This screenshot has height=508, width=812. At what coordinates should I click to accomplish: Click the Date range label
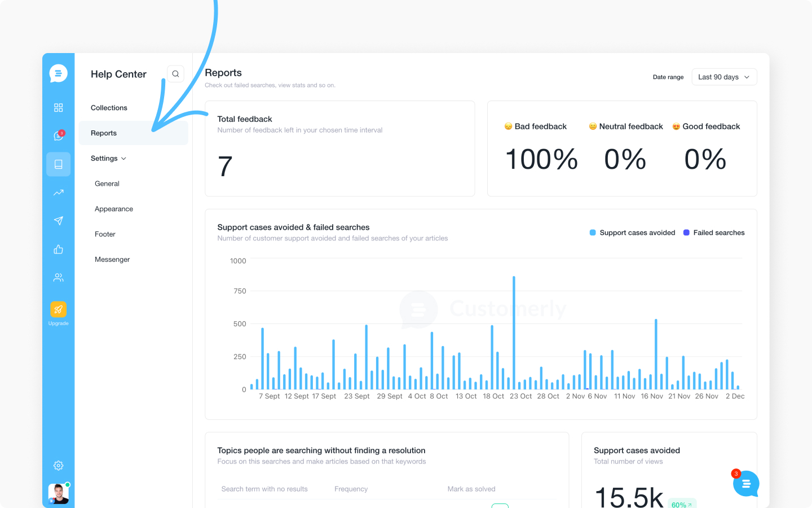point(668,77)
